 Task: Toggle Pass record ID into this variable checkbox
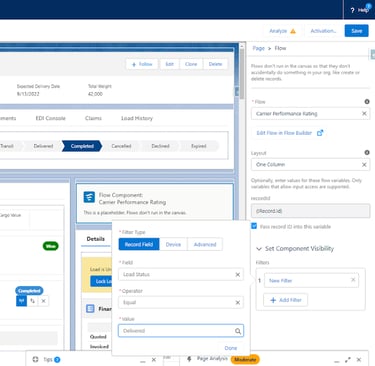[x=254, y=226]
